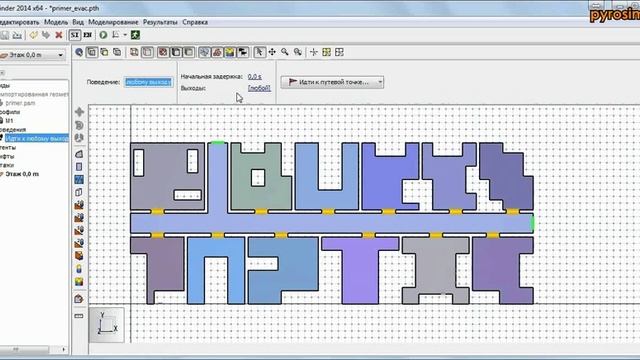Open the 'Редактировать' menu

[19, 22]
